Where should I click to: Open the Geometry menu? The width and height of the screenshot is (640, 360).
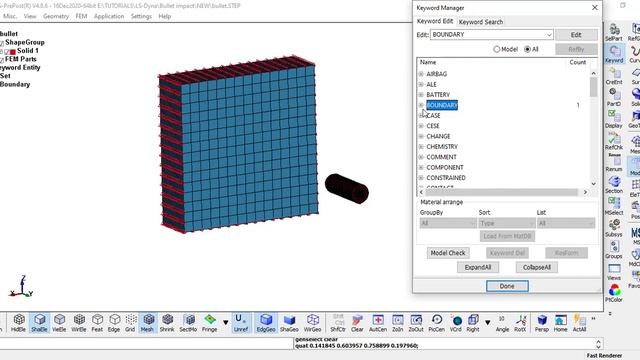56,16
